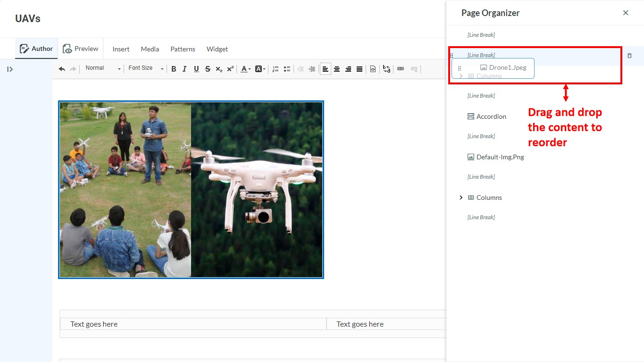Click the redo arrow in the toolbar
Image resolution: width=644 pixels, height=362 pixels.
[x=73, y=69]
